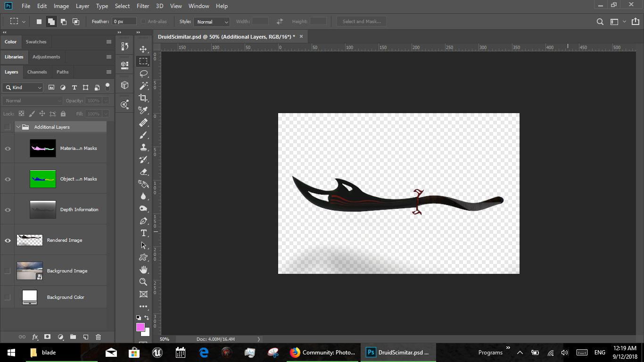Image resolution: width=644 pixels, height=362 pixels.
Task: Hide the Depth Information layer
Action: [8, 210]
